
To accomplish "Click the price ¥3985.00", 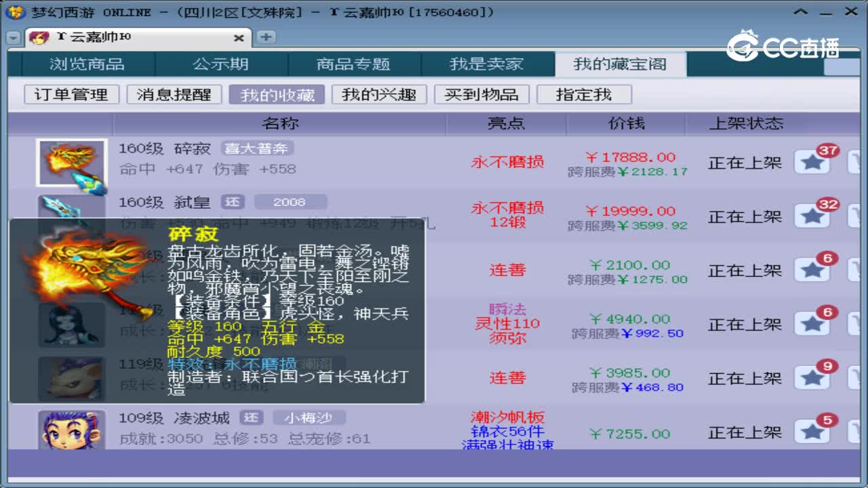I will (x=630, y=373).
